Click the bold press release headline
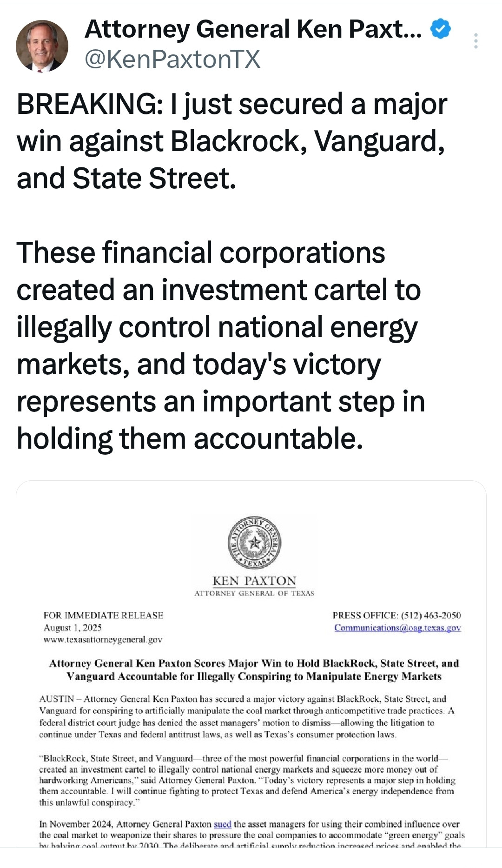Screen dimensions: 502x868 pos(254,669)
